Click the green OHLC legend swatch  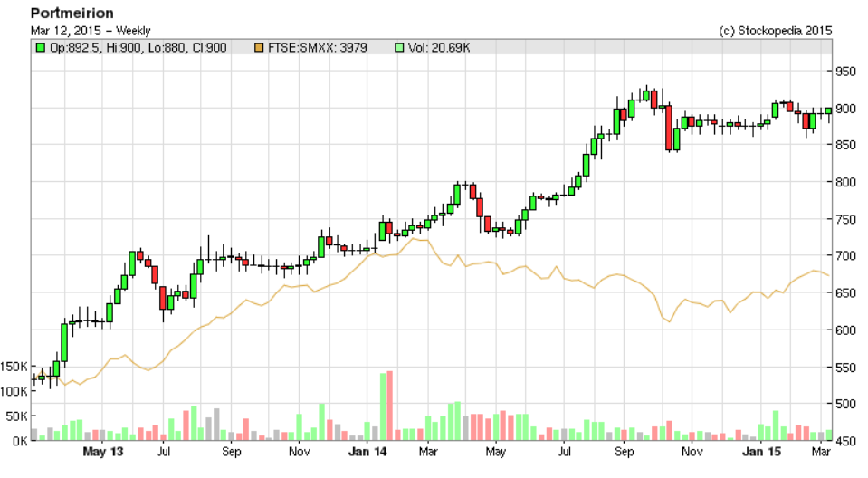[x=40, y=48]
